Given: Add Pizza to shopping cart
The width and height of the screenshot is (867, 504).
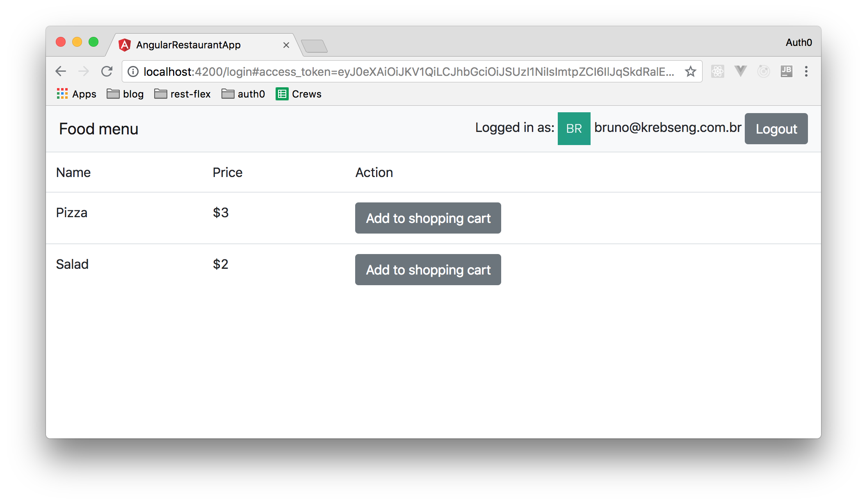Looking at the screenshot, I should coord(428,218).
